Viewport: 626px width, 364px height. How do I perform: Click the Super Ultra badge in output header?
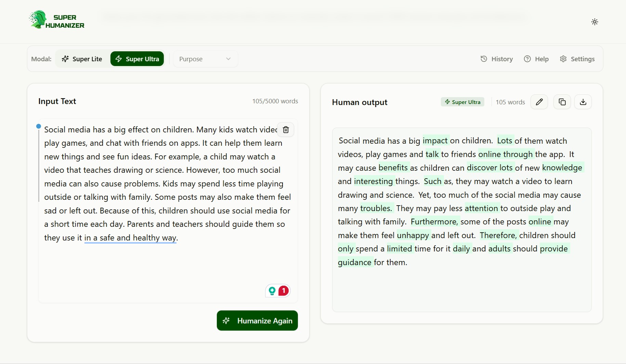coord(462,102)
